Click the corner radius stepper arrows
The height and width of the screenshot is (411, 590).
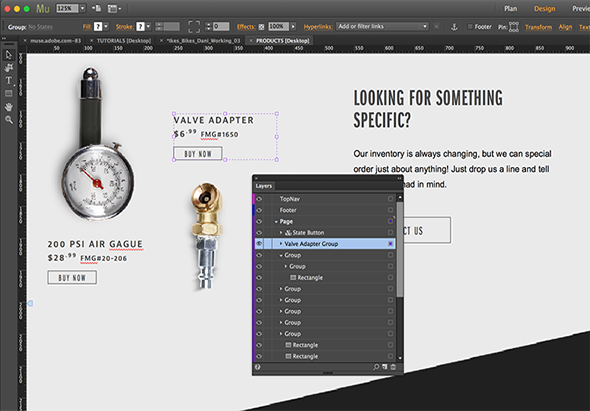[208, 26]
